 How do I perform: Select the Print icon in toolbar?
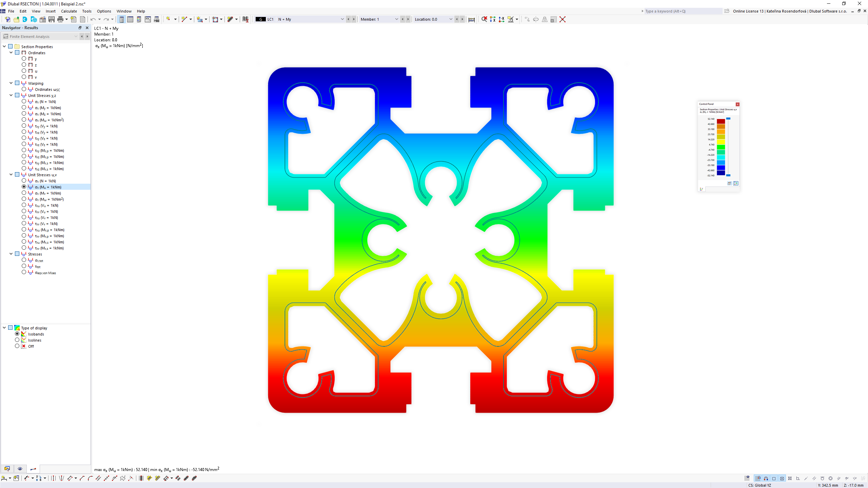(x=60, y=19)
